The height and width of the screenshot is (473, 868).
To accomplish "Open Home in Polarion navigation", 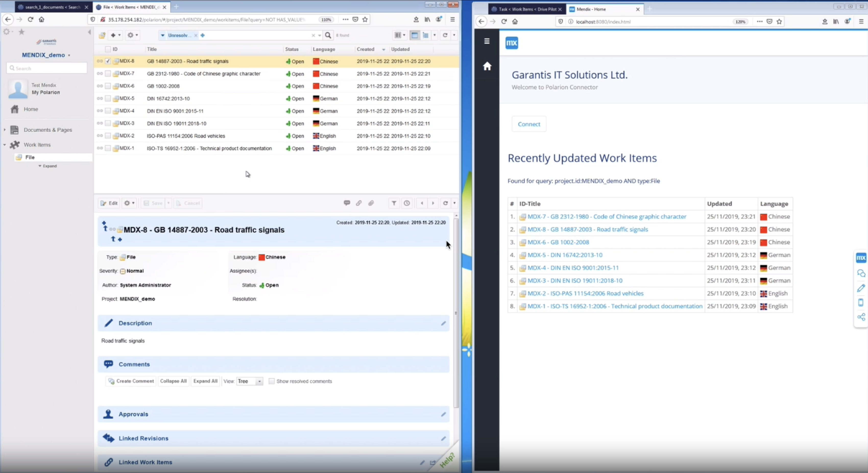I will pyautogui.click(x=31, y=109).
